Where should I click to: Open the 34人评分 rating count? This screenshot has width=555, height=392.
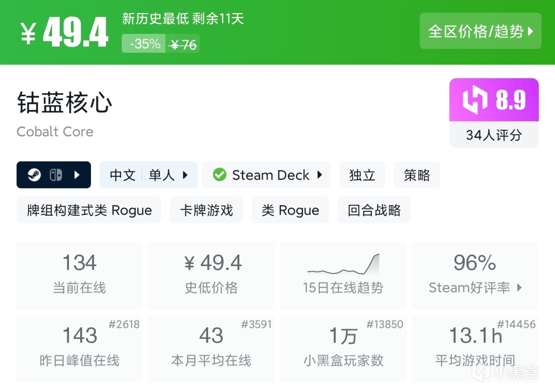click(494, 135)
